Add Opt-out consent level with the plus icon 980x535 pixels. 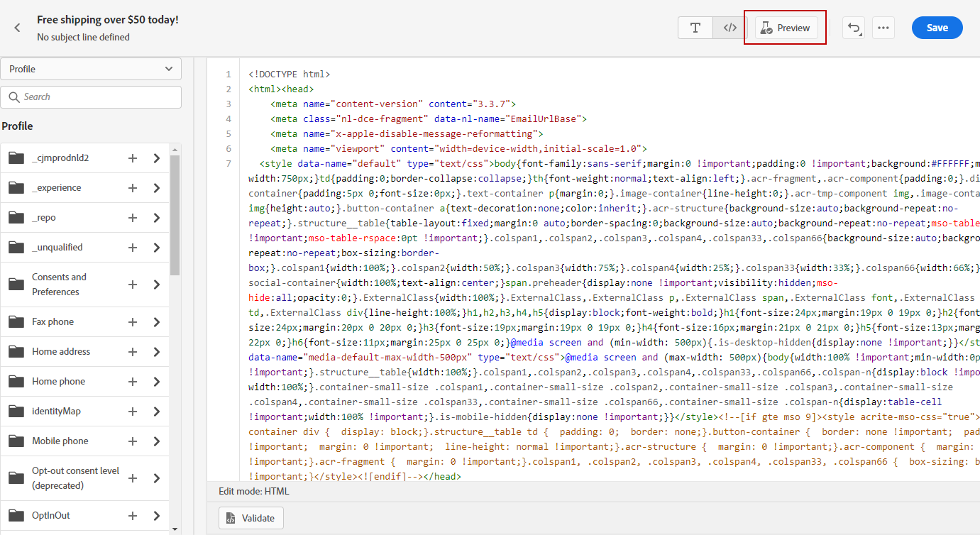coord(132,478)
